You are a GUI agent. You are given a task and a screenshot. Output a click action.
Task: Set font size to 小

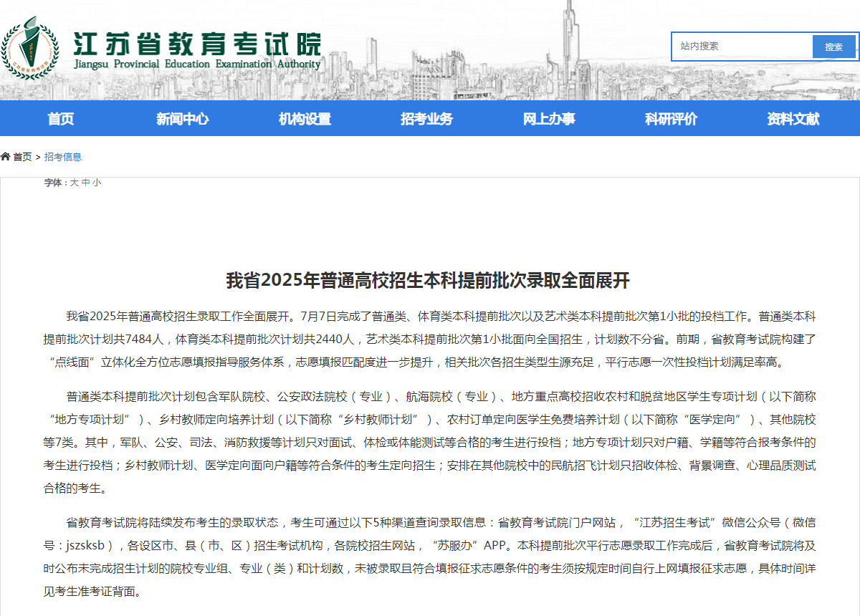(x=97, y=183)
